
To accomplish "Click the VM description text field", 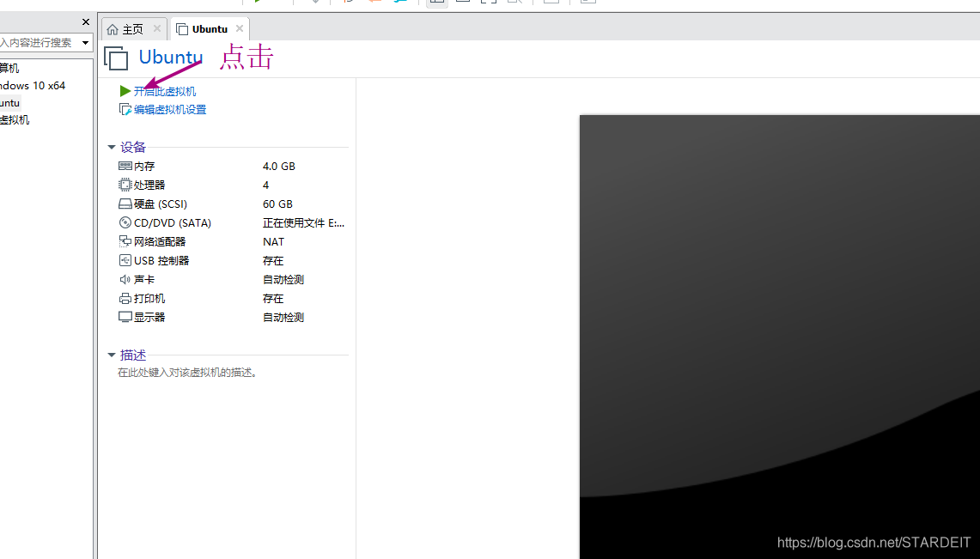I will [x=187, y=373].
